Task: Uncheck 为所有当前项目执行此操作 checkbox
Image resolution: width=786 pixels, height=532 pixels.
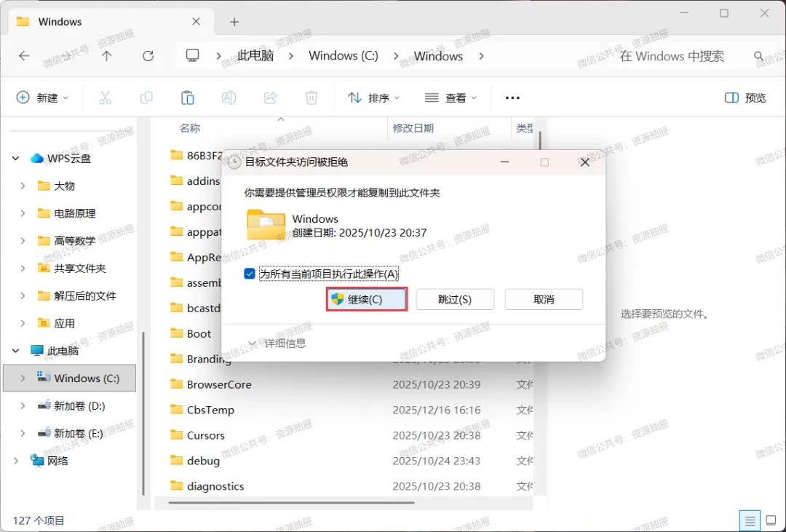Action: coord(249,274)
